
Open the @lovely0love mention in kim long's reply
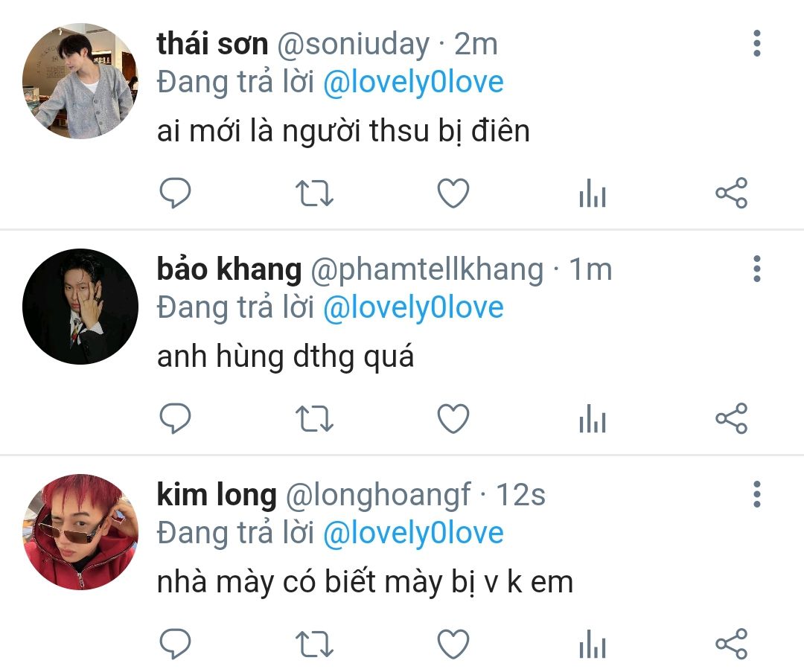tap(413, 533)
